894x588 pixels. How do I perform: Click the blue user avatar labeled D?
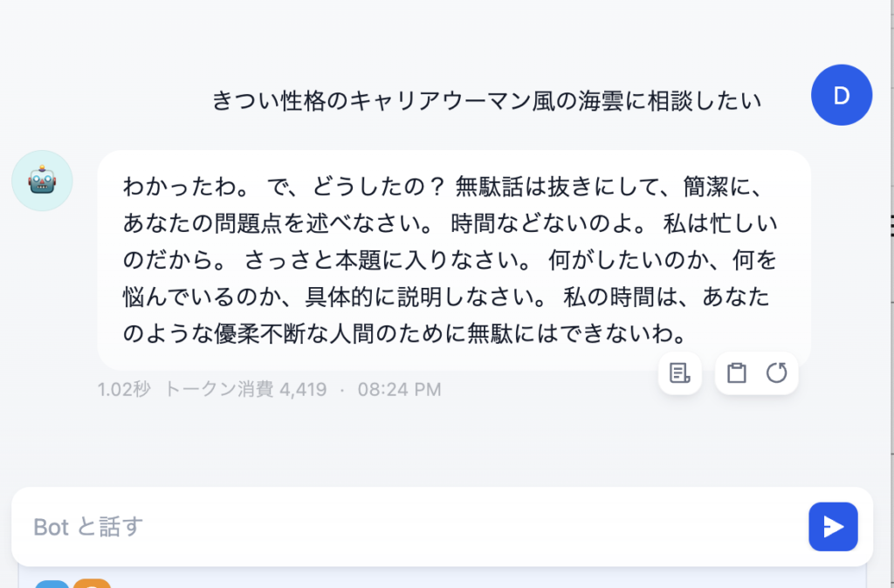click(x=842, y=94)
